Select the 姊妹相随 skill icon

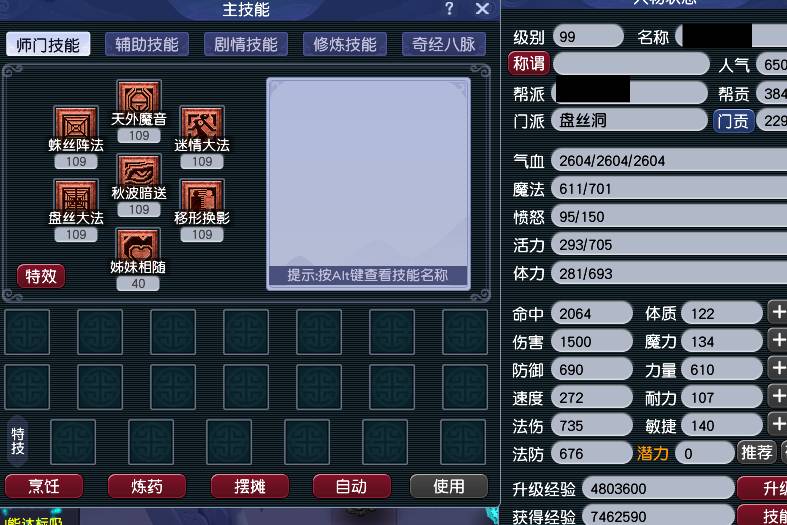[x=138, y=244]
